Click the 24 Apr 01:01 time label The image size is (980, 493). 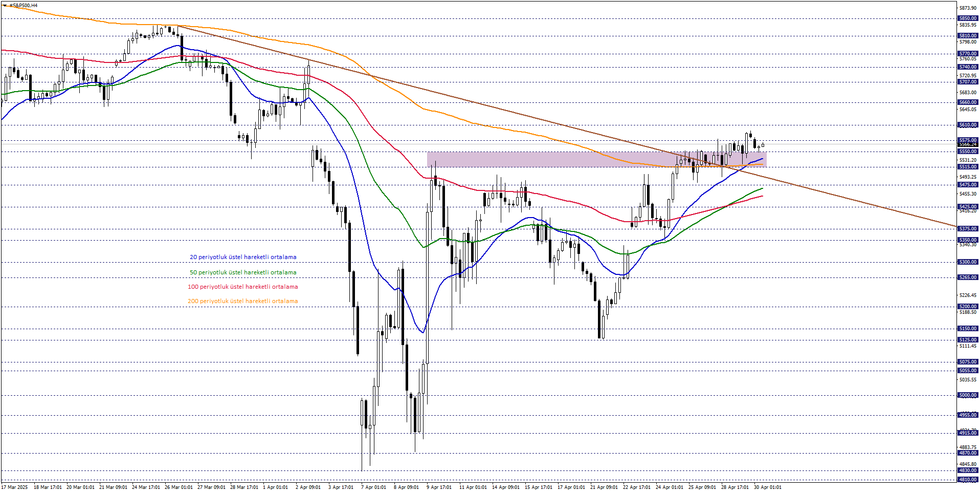click(670, 487)
